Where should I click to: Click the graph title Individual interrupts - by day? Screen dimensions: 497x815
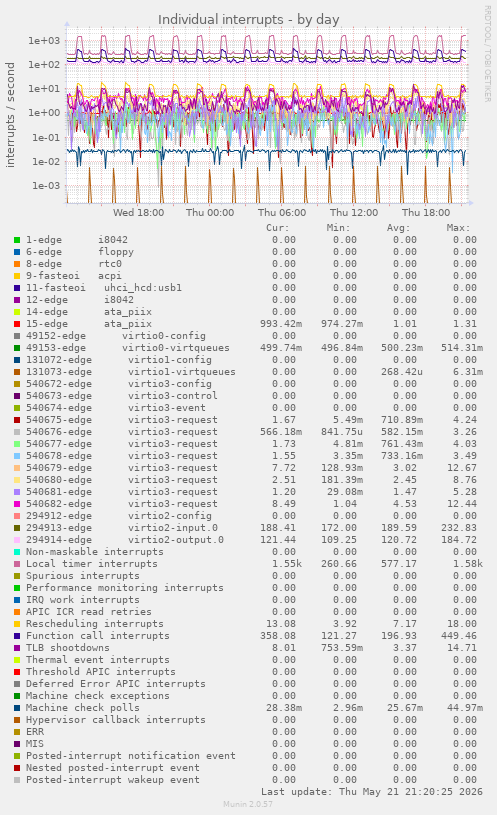[248, 20]
